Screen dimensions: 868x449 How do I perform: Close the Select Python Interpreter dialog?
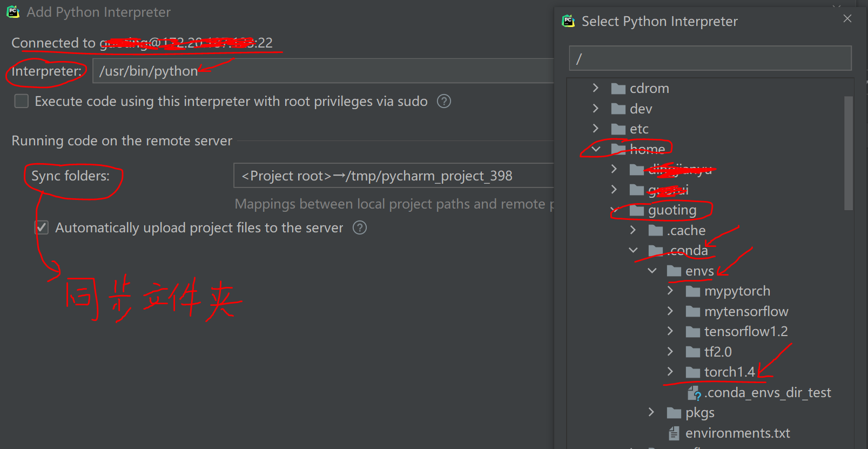click(847, 18)
